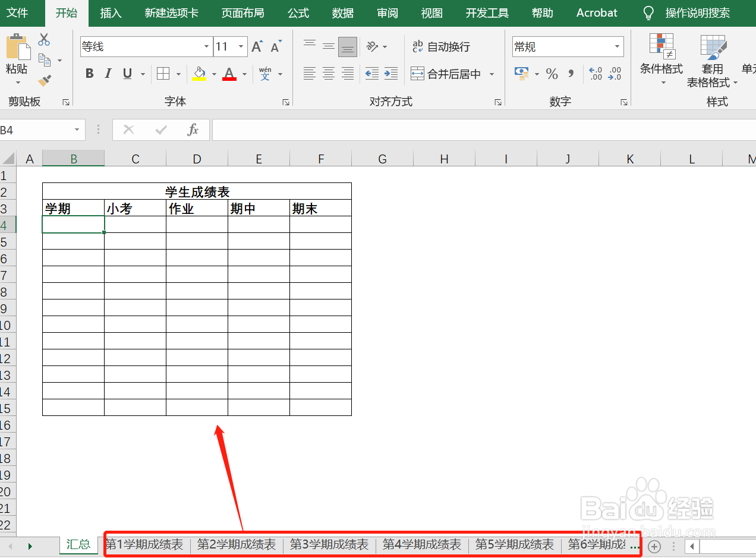This screenshot has width=756, height=558.
Task: Expand font color dropdown arrow
Action: pyautogui.click(x=244, y=74)
